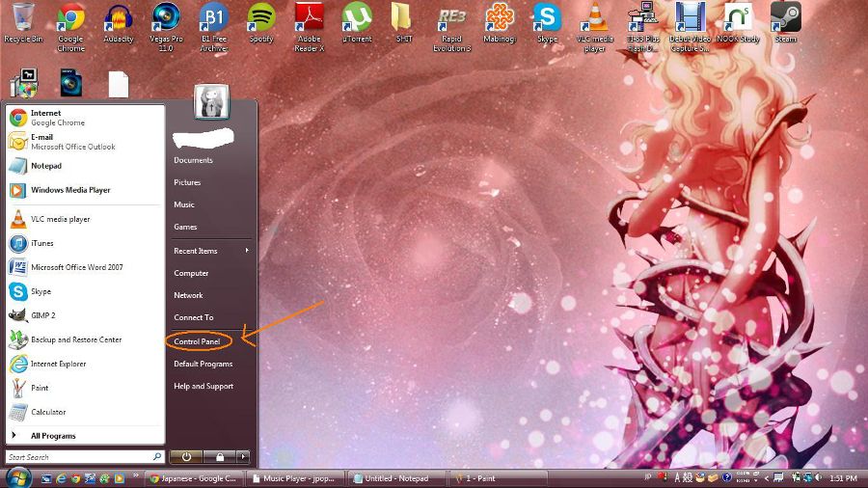Viewport: 868px width, 488px height.
Task: Open Audacity desktop shortcut
Action: click(119, 19)
